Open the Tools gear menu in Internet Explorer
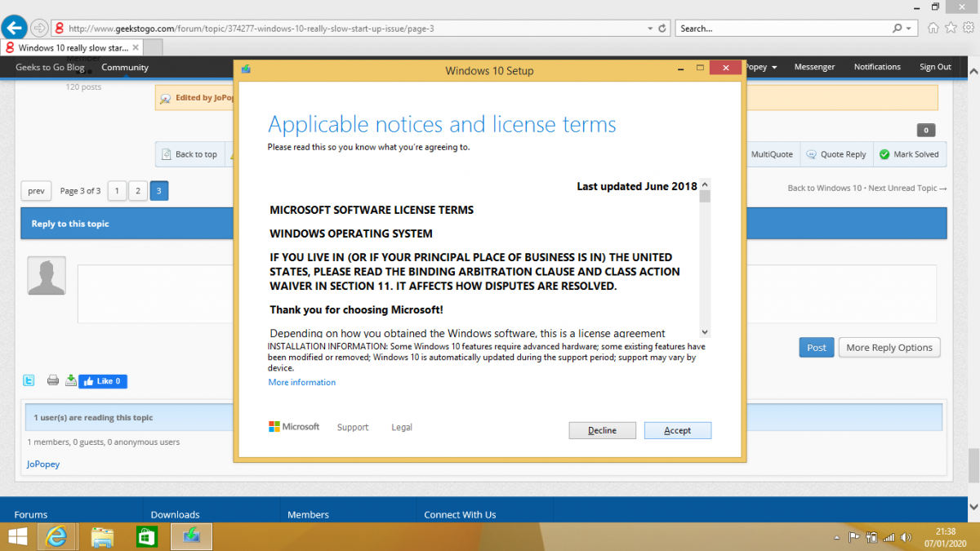The height and width of the screenshot is (551, 980). [x=967, y=28]
